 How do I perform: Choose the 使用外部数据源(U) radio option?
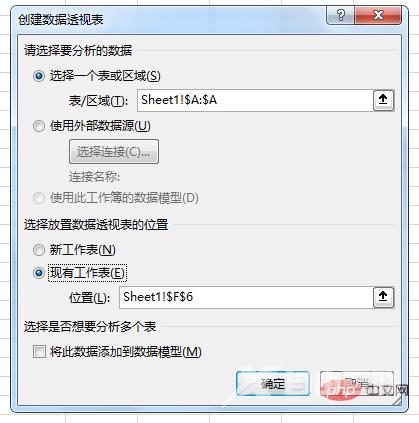tap(39, 126)
